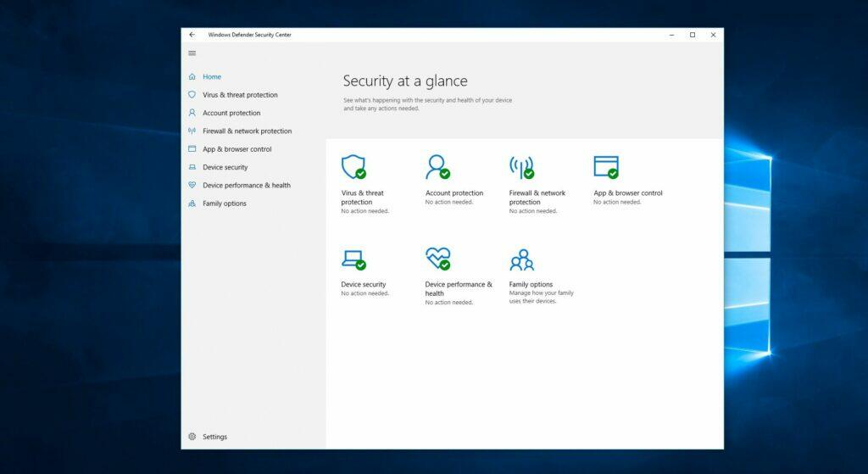Click the Virus & threat protection shield tile icon
The width and height of the screenshot is (868, 474).
353,167
